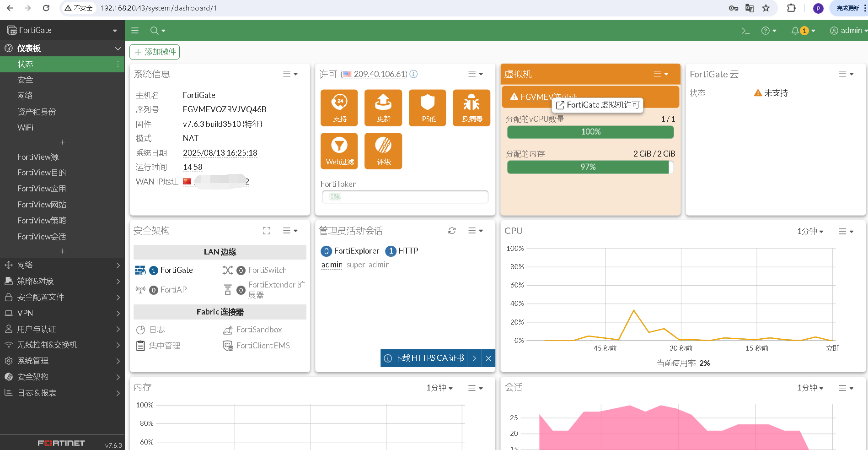Open FortiView Sessions (FortiView会话)

[x=62, y=237]
